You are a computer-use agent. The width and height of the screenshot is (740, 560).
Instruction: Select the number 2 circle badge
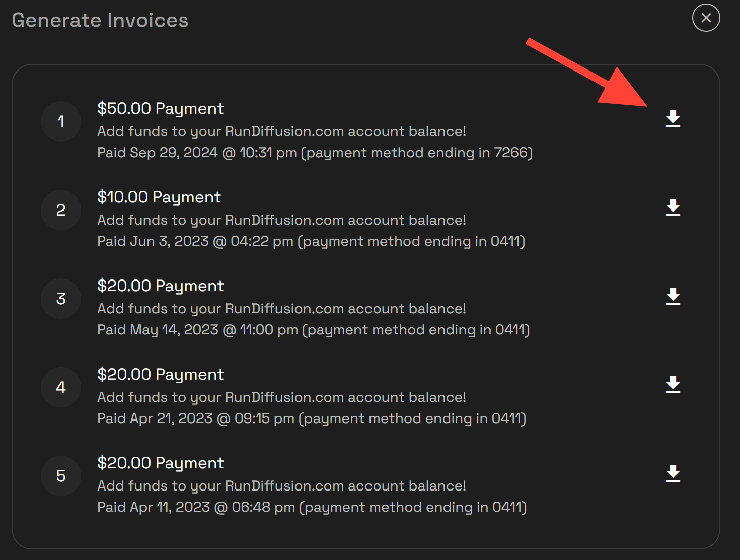coord(61,210)
